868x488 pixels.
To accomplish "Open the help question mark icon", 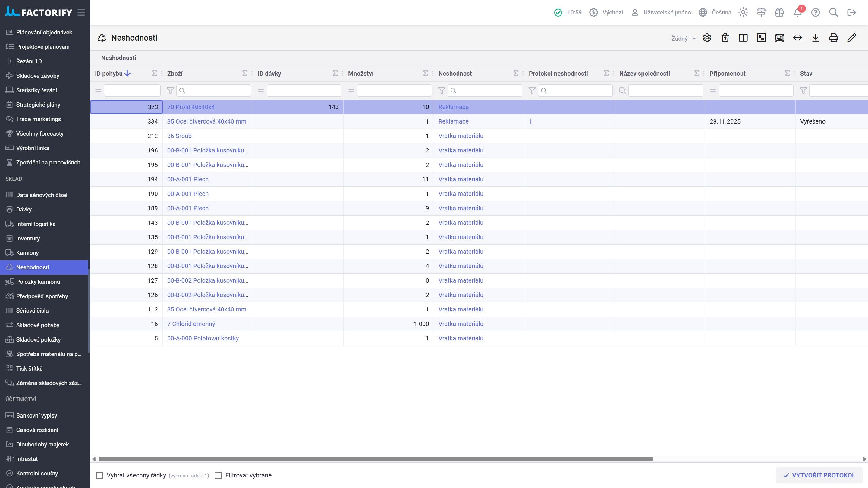I will point(816,12).
